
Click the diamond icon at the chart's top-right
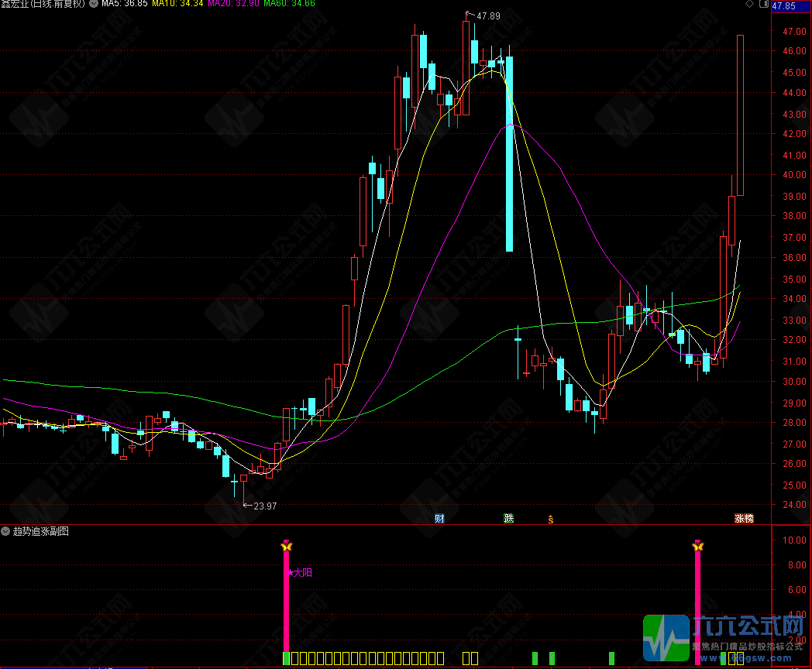point(749,4)
